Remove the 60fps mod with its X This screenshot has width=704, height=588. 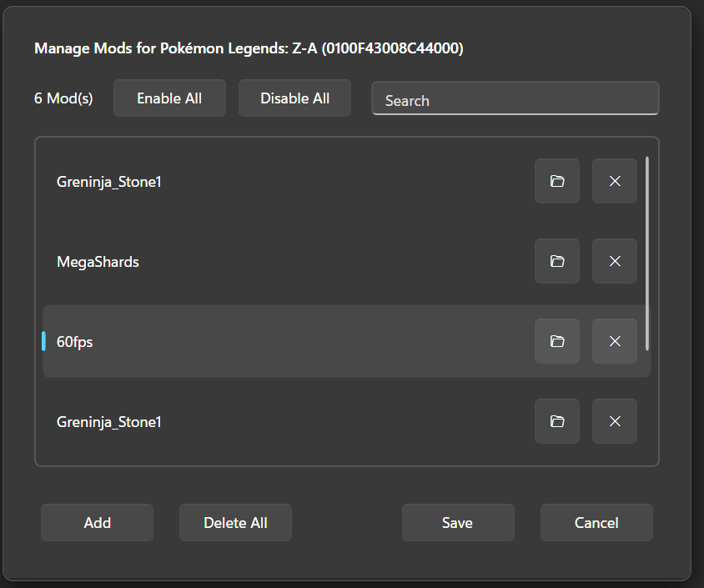pos(615,341)
